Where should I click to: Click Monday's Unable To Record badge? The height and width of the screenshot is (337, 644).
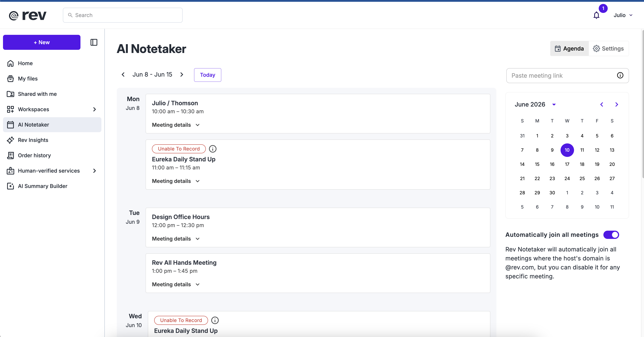[179, 149]
